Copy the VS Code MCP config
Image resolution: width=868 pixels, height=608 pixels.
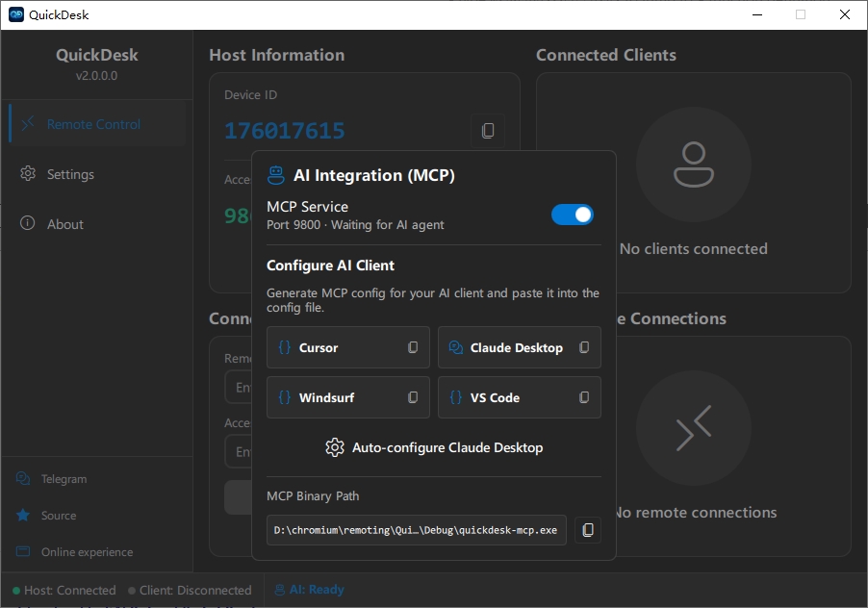tap(584, 397)
